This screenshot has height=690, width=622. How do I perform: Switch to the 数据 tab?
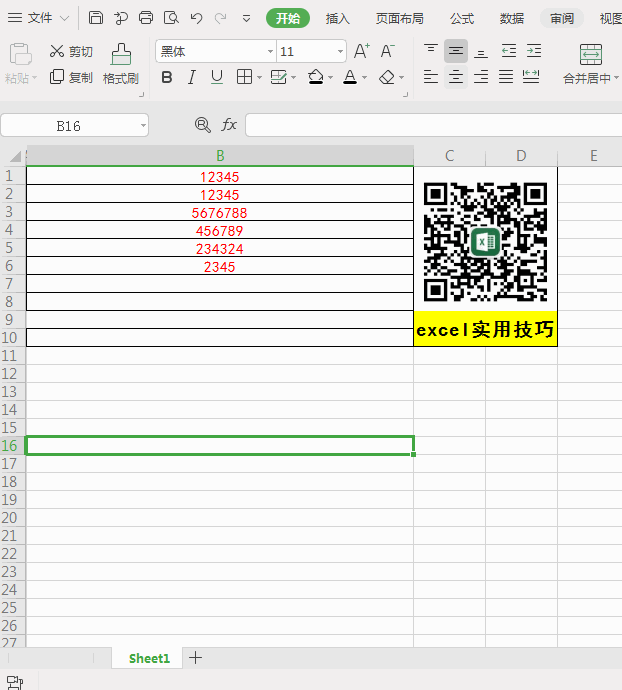512,18
